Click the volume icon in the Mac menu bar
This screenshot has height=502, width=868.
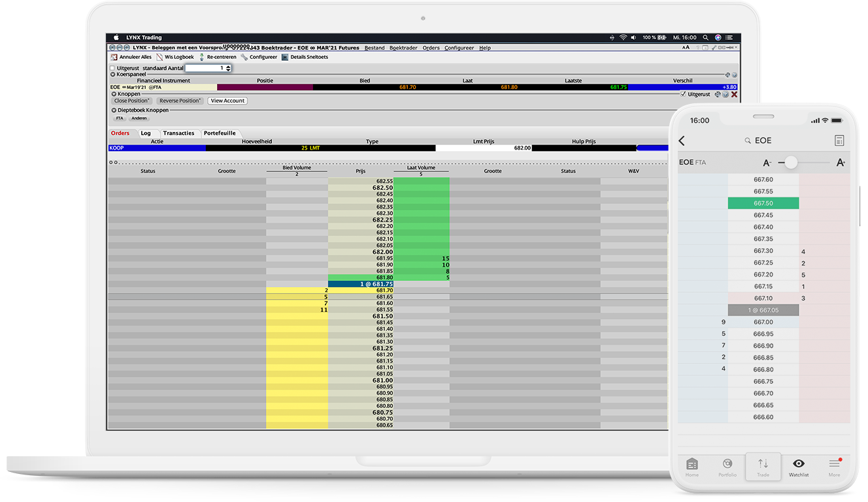[634, 38]
